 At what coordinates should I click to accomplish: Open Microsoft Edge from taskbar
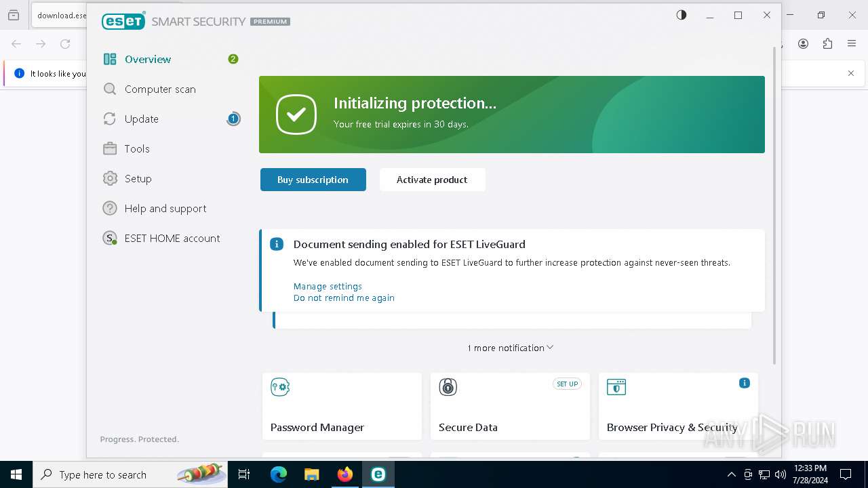(279, 474)
